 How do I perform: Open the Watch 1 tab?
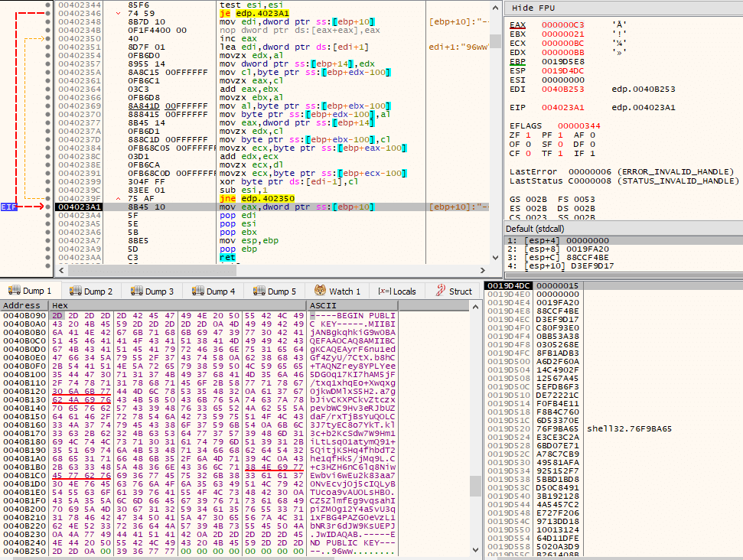pos(337,291)
